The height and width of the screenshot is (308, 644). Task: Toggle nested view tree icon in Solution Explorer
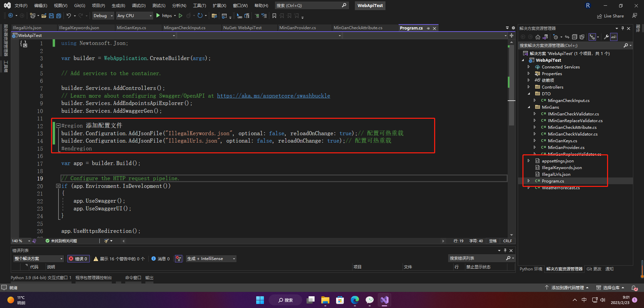click(592, 37)
